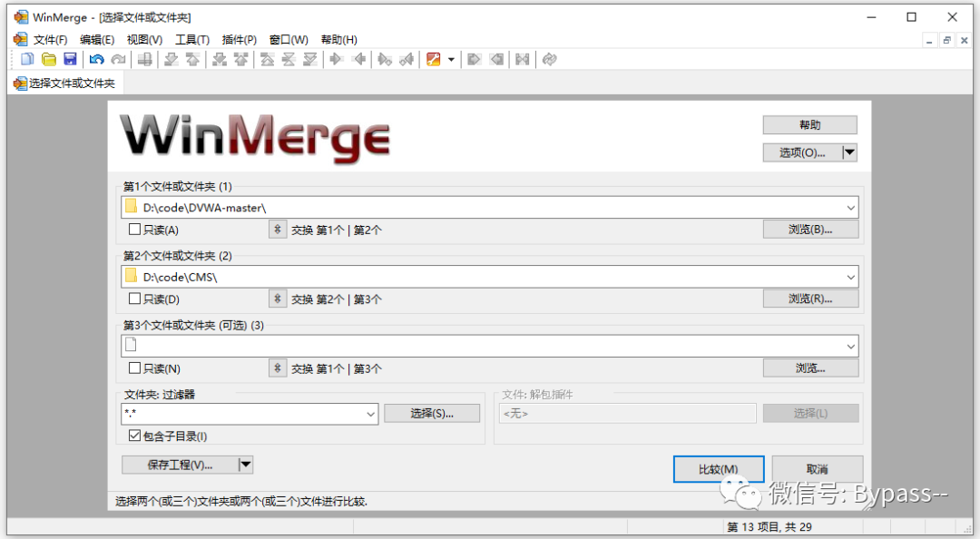Click the Previous Difference up-arrow icon

pyautogui.click(x=192, y=59)
